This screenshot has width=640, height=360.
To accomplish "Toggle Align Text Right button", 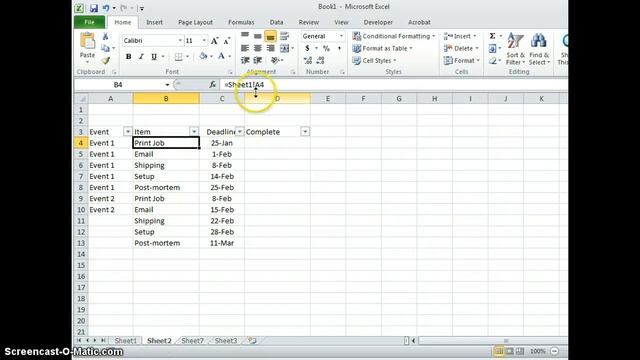I will click(270, 48).
